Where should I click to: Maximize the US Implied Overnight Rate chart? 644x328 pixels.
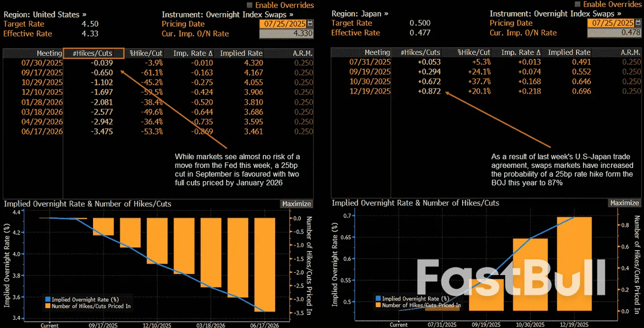[x=296, y=203]
